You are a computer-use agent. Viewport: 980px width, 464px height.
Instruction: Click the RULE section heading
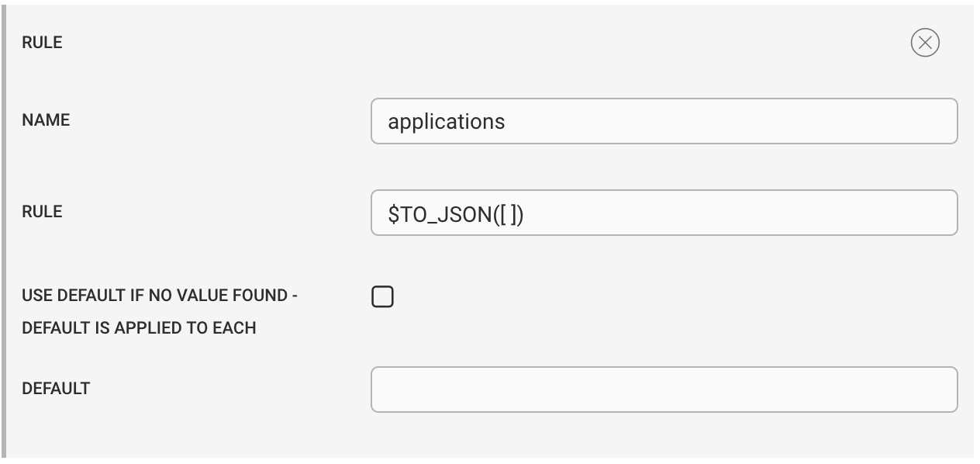[42, 43]
